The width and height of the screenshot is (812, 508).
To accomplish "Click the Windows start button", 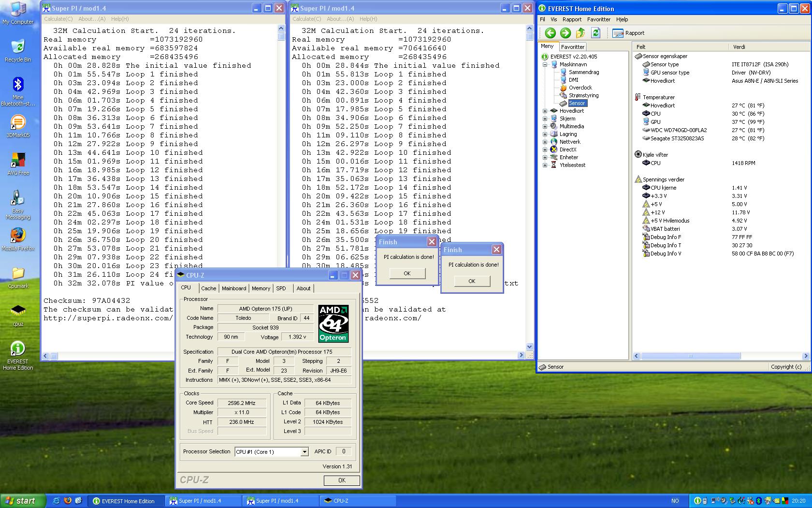I will point(23,501).
